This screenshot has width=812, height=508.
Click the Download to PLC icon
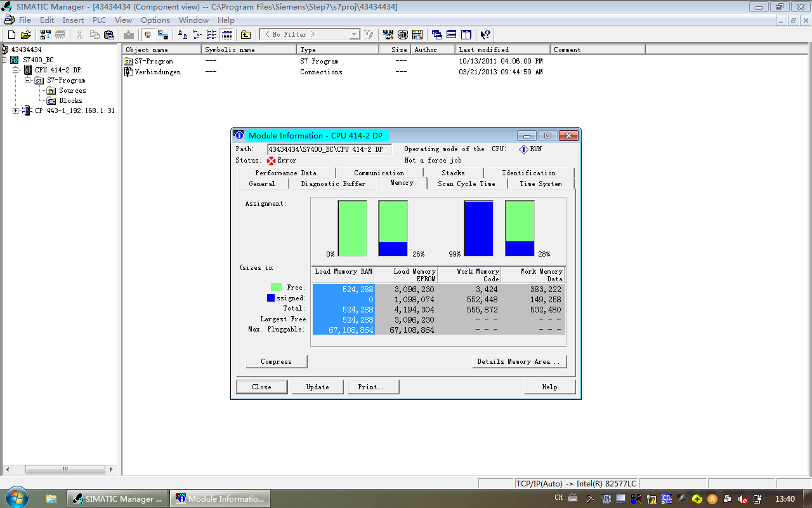(x=129, y=34)
